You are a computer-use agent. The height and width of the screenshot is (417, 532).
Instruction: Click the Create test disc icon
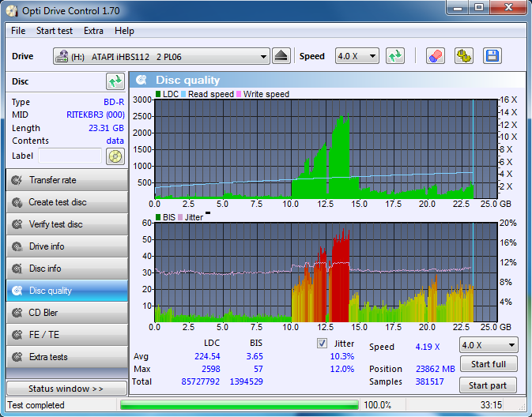17,202
